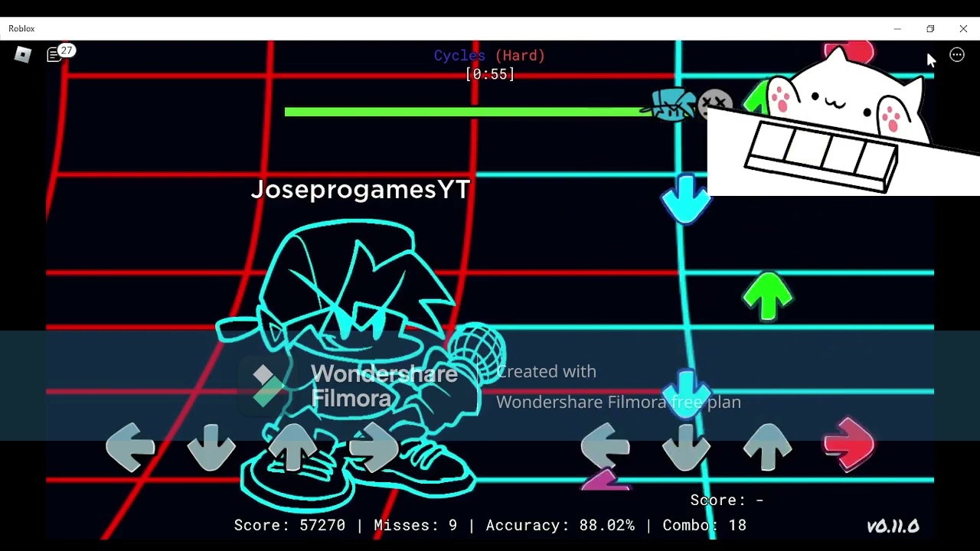Close the Roblox window

[963, 29]
